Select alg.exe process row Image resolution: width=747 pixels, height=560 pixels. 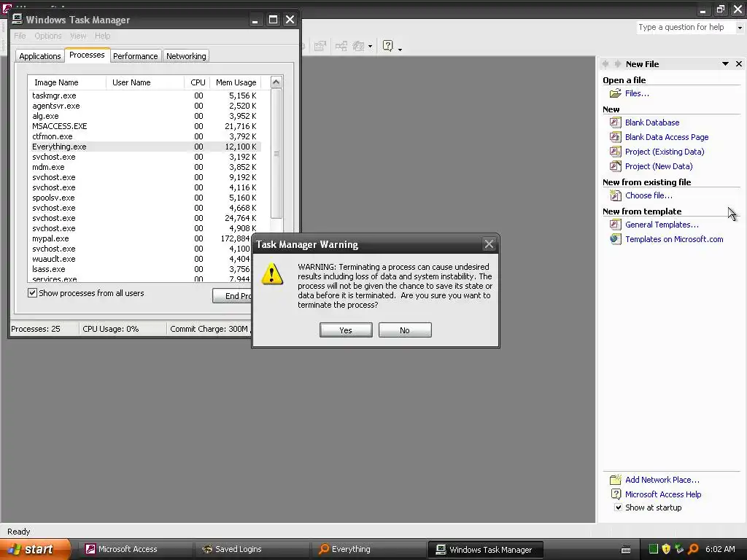point(144,116)
